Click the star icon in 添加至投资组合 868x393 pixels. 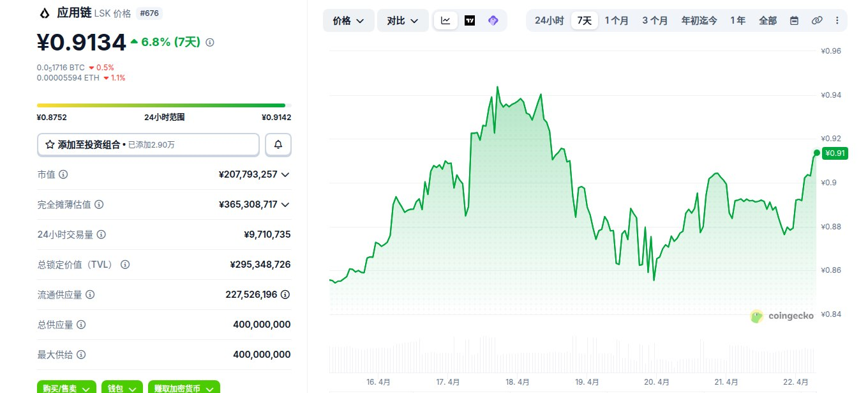click(50, 145)
